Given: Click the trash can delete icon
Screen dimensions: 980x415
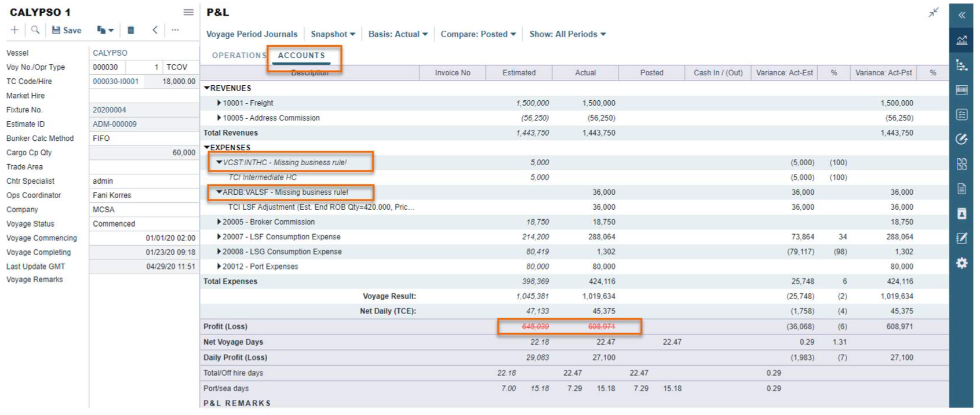Looking at the screenshot, I should point(131,30).
